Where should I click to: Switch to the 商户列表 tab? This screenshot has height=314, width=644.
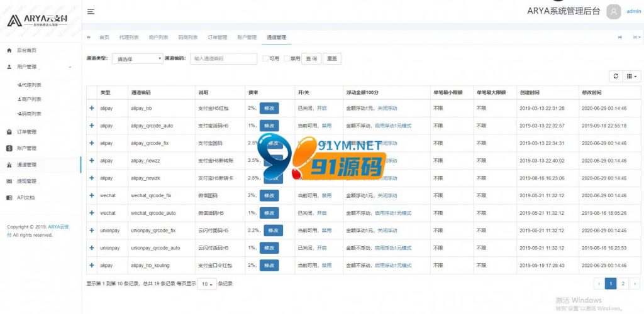(158, 37)
